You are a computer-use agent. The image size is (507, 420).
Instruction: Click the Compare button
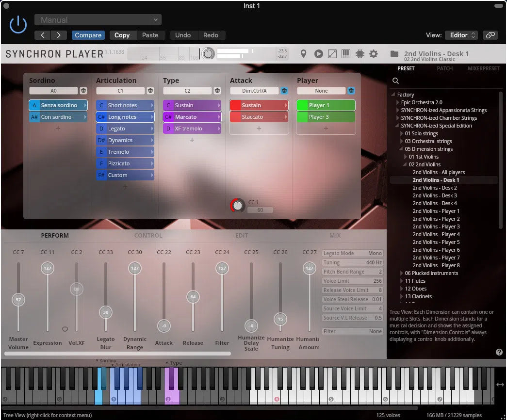[88, 35]
